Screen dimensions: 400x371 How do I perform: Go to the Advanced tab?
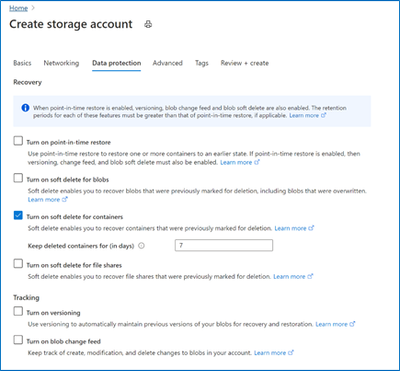click(x=168, y=63)
